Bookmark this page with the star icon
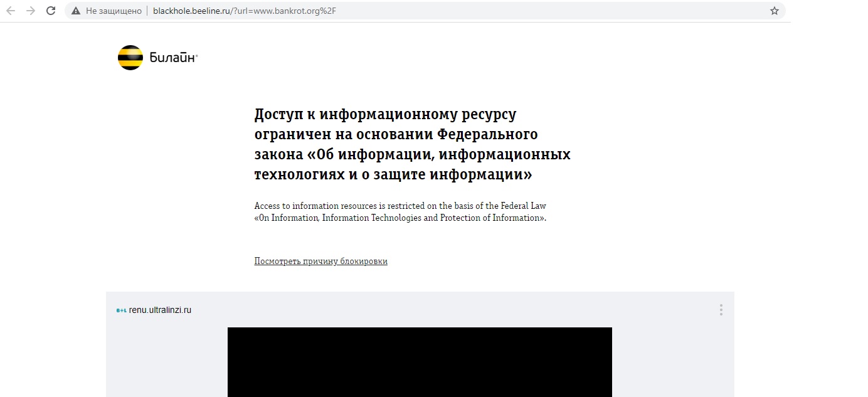Screen dimensions: 868x397 (x=774, y=11)
